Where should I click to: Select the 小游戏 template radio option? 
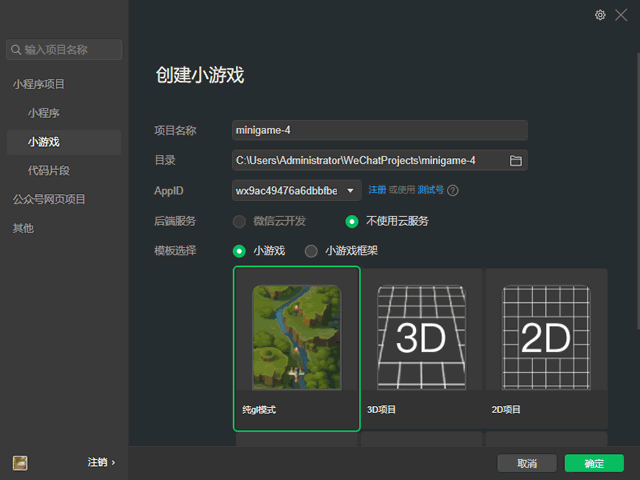coord(239,251)
